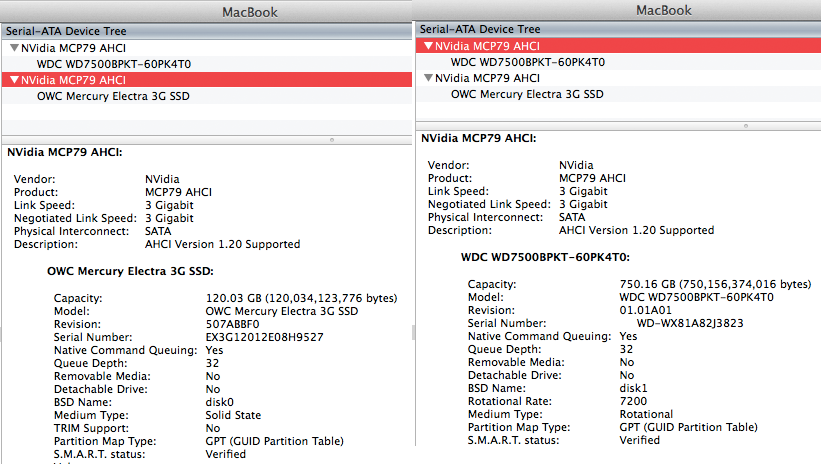Click GPT partition map value in left window
Screen dimensions: 821x464
pyautogui.click(x=274, y=441)
